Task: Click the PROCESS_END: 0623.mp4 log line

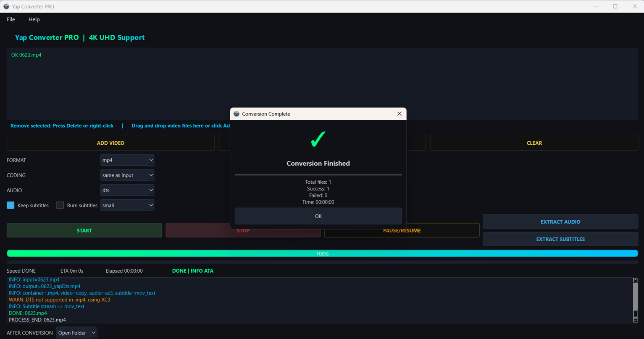Action: coord(37,320)
